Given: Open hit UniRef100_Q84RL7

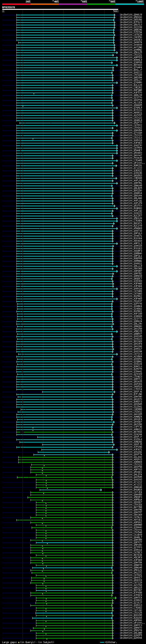Looking at the screenshot, I should pyautogui.click(x=131, y=538).
